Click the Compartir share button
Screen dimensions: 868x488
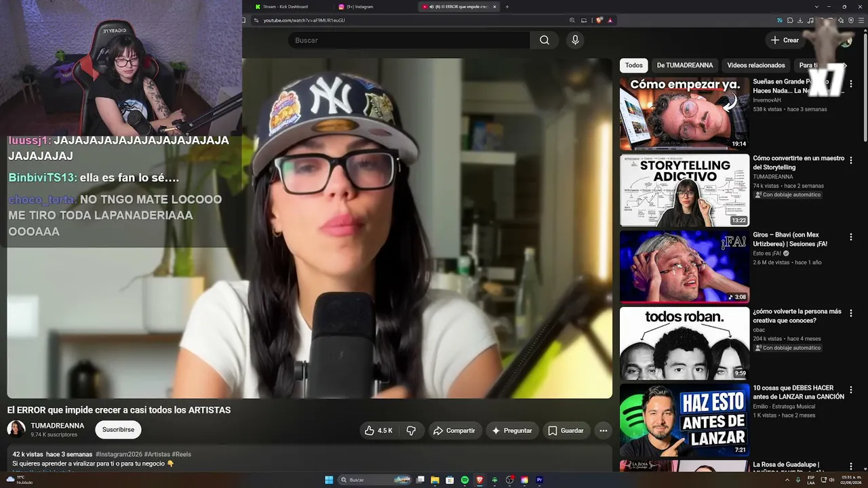pyautogui.click(x=455, y=430)
